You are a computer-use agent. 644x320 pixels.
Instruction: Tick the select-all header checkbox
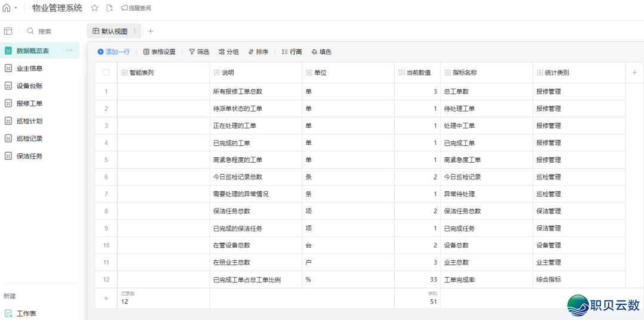click(106, 73)
